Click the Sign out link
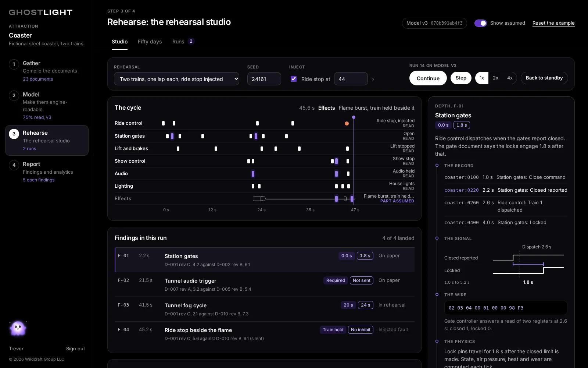The width and height of the screenshot is (588, 368). (75, 349)
